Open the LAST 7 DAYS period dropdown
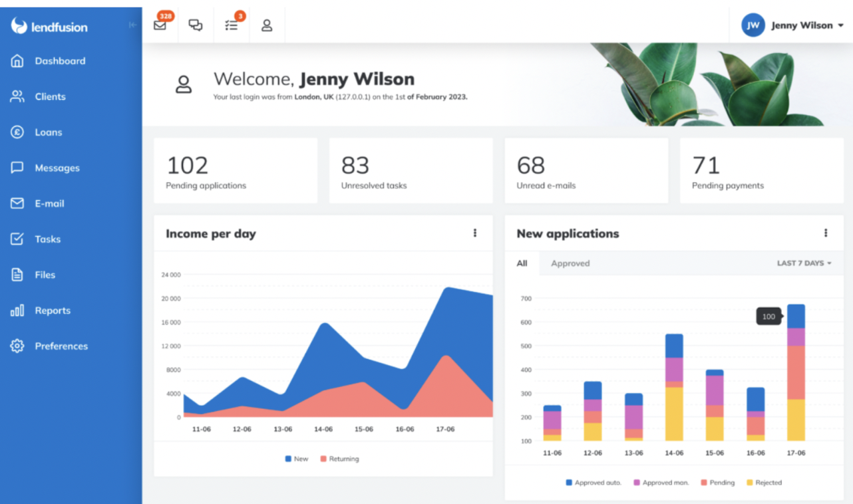Image resolution: width=853 pixels, height=504 pixels. point(804,263)
